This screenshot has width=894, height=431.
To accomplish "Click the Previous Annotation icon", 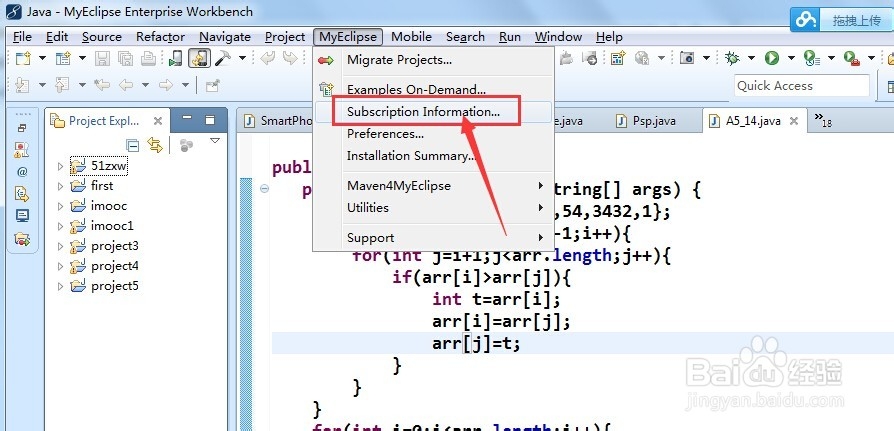I will [63, 86].
